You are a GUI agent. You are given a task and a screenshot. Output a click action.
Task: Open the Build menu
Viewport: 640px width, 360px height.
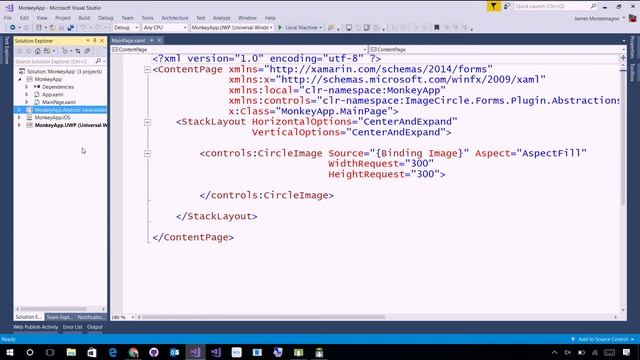84,18
